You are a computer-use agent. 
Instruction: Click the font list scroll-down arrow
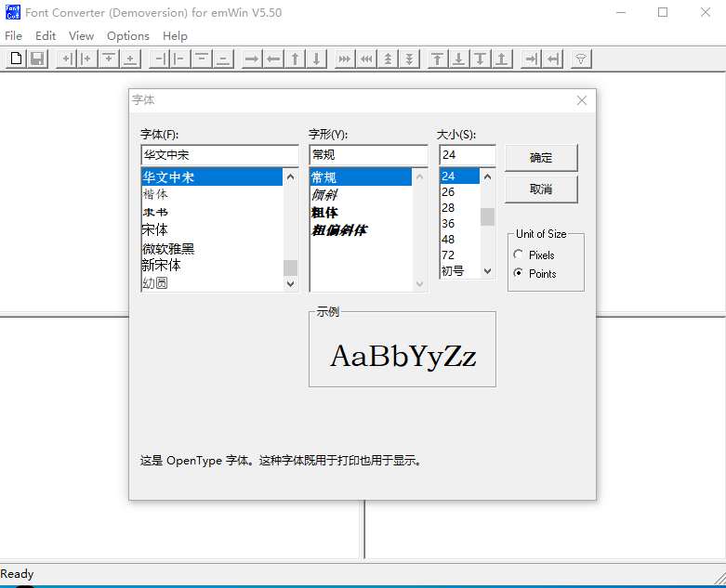[x=290, y=283]
